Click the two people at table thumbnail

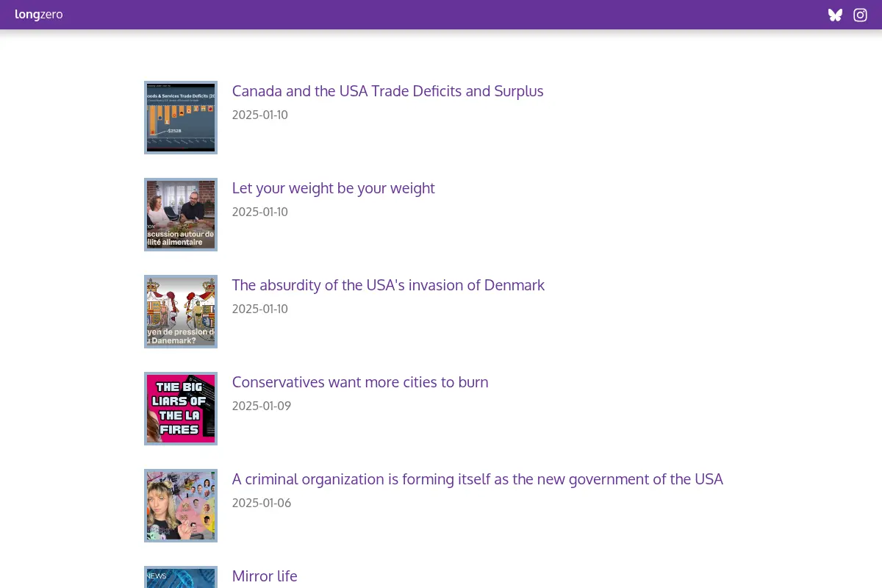(x=181, y=215)
